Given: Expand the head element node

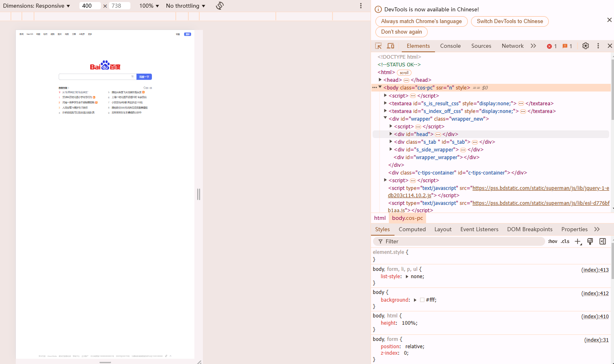Looking at the screenshot, I should point(380,80).
